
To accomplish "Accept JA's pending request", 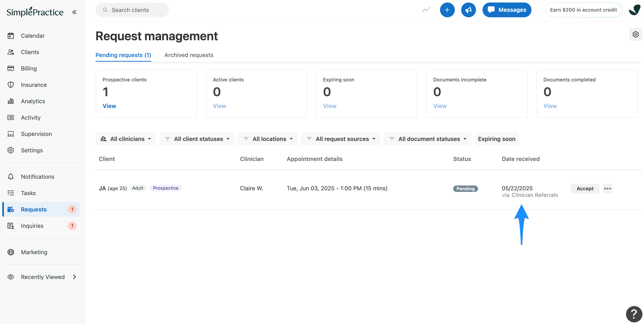I will point(585,188).
